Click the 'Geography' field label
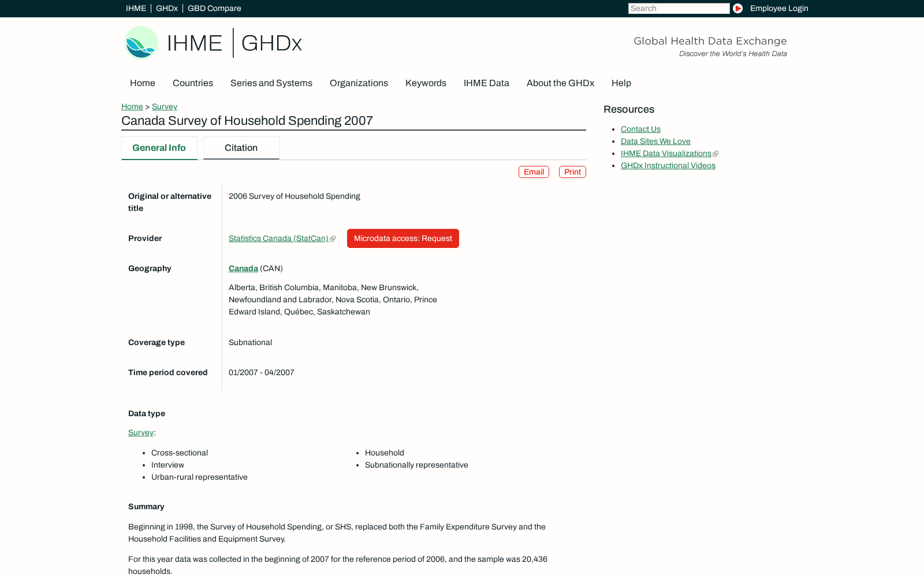 pyautogui.click(x=150, y=268)
